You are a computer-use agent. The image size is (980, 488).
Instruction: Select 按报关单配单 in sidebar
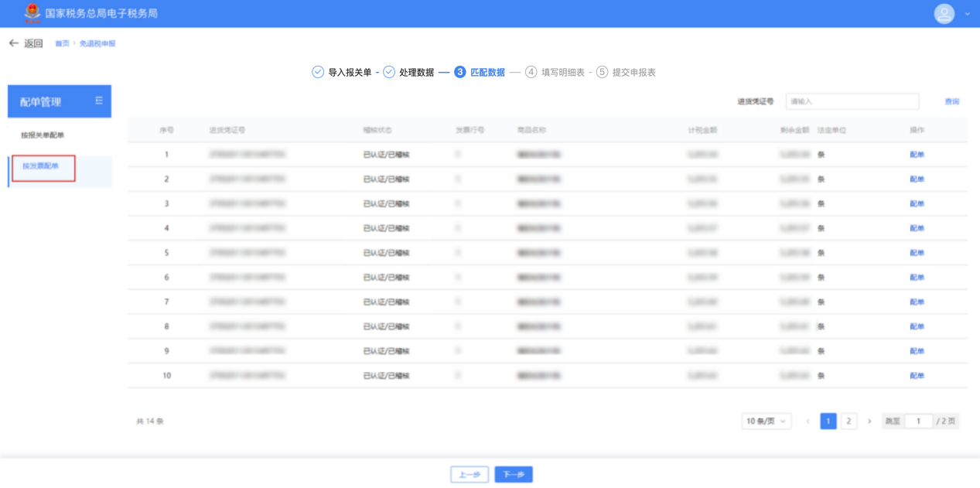[x=43, y=135]
